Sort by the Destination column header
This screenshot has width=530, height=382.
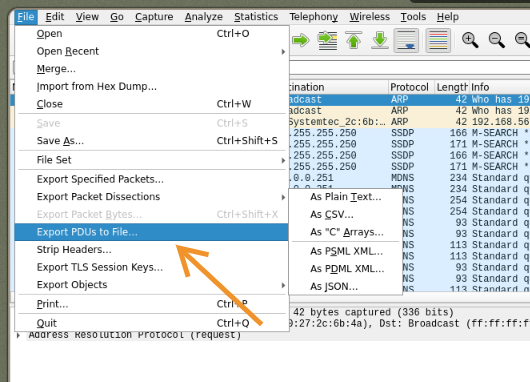tap(338, 87)
